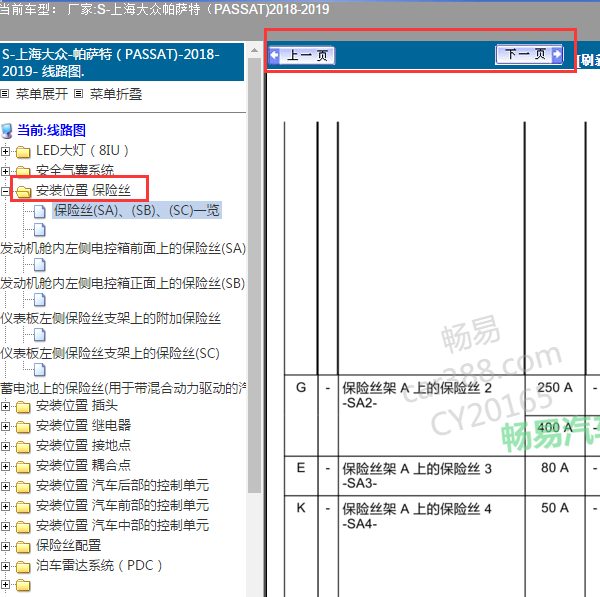This screenshot has width=600, height=597.
Task: Open 蓄电池上的保险丝 item
Action: [123, 388]
